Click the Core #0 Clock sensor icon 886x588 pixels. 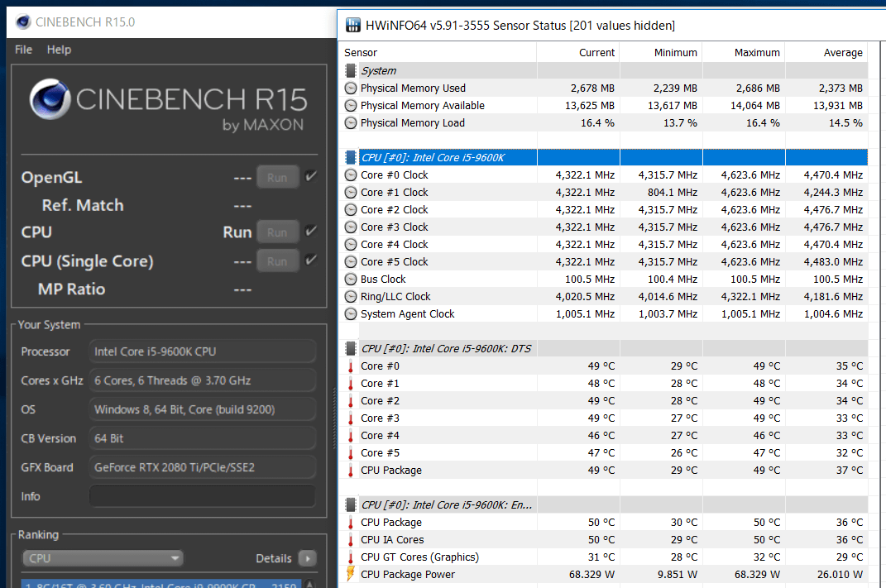click(351, 175)
